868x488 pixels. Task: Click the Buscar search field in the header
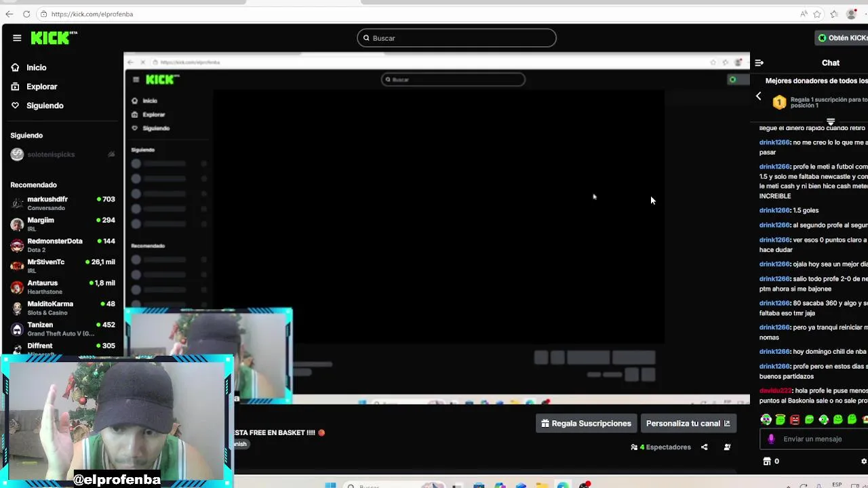click(x=456, y=38)
